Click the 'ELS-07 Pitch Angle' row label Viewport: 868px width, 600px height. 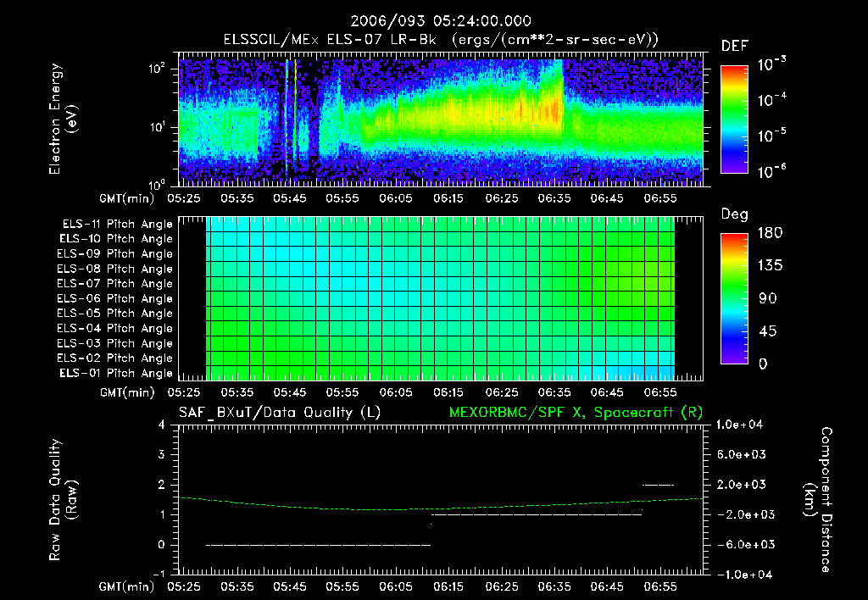pyautogui.click(x=115, y=283)
